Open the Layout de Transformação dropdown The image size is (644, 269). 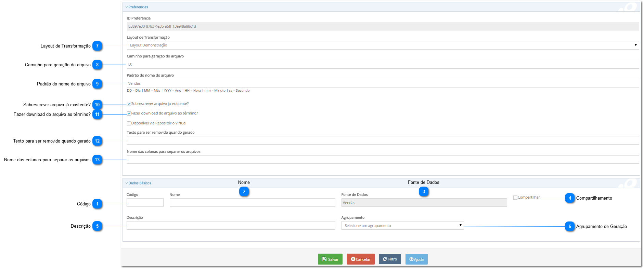pyautogui.click(x=383, y=45)
